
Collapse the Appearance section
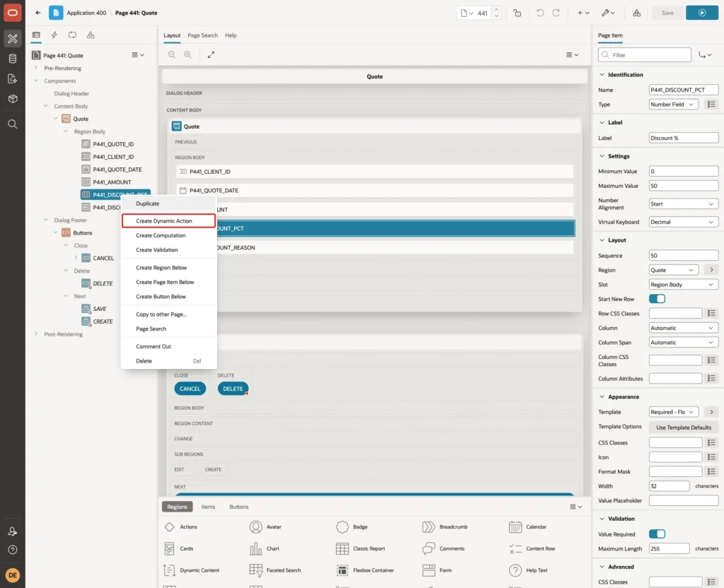click(x=602, y=397)
